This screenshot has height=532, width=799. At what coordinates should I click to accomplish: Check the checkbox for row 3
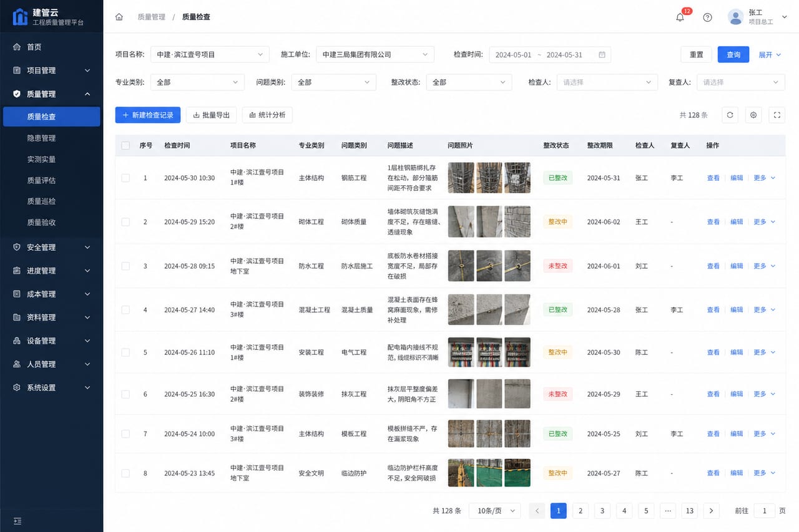[x=125, y=266]
